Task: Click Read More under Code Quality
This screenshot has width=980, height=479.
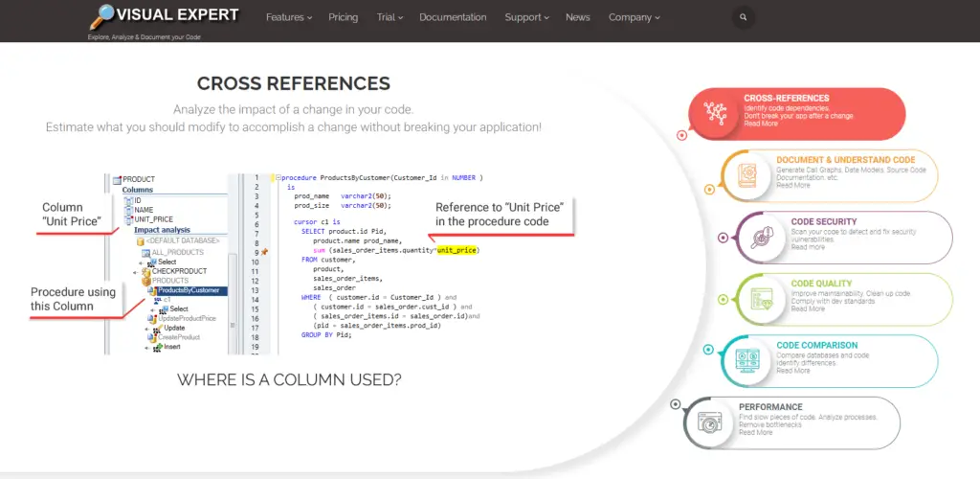Action: coord(808,308)
